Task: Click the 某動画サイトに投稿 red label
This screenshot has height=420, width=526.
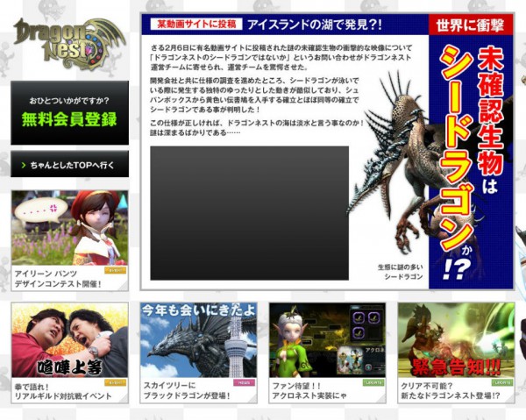Action: tap(196, 25)
